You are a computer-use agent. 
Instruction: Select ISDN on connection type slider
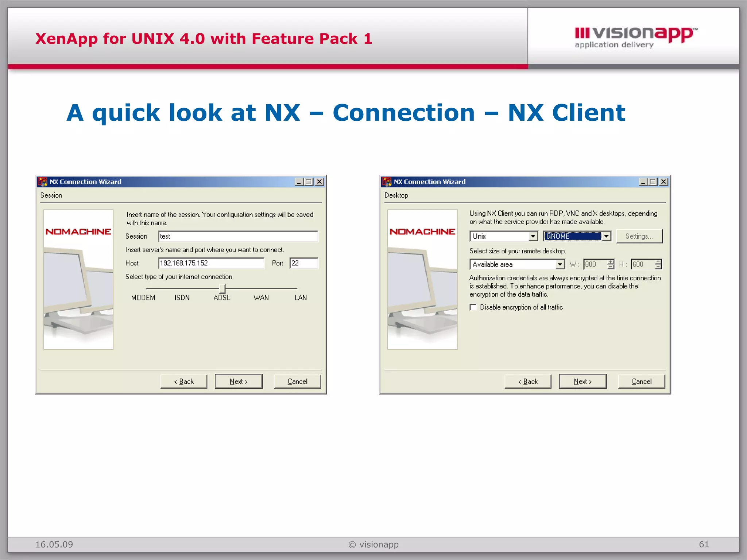[182, 298]
